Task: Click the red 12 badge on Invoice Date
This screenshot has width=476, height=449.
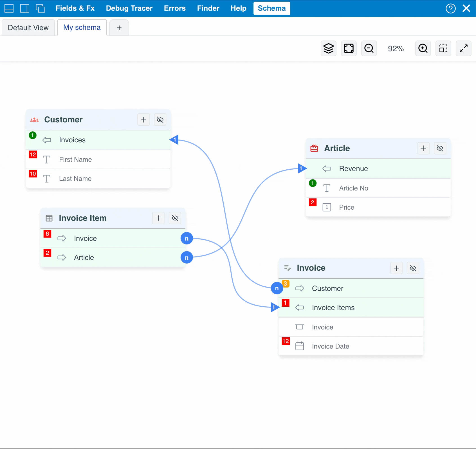Action: 286,341
